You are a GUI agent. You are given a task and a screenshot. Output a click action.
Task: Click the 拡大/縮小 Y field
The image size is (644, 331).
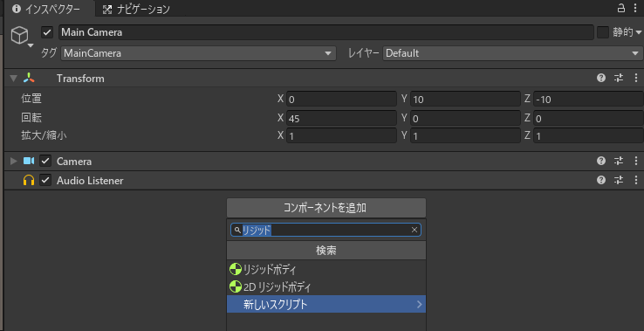pos(465,135)
